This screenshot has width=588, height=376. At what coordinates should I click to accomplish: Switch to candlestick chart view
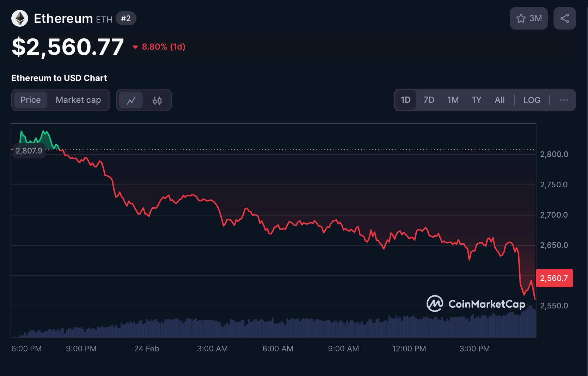157,100
